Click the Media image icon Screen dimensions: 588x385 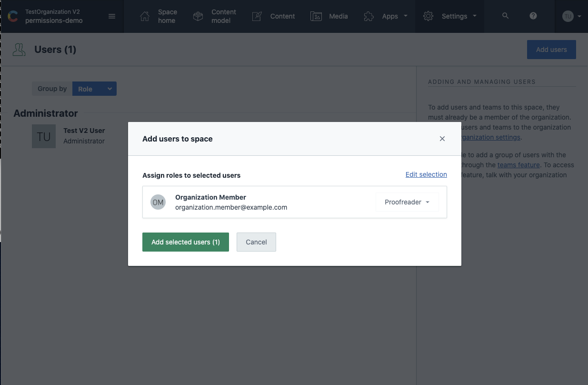coord(316,16)
